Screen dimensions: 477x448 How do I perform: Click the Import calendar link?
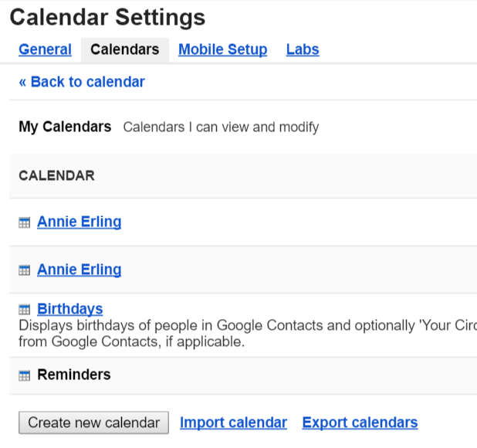click(233, 423)
